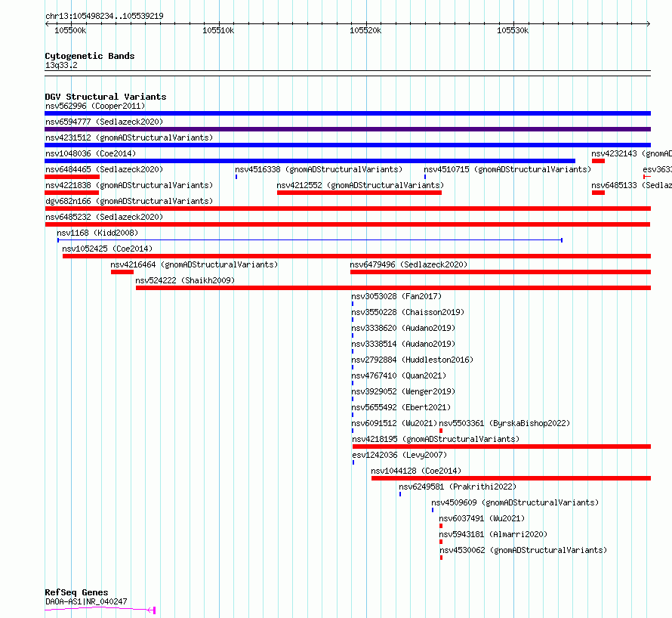672x618 pixels.
Task: Open the nsv6484465 (Sedlazeck2020) variant label
Action: (104, 169)
